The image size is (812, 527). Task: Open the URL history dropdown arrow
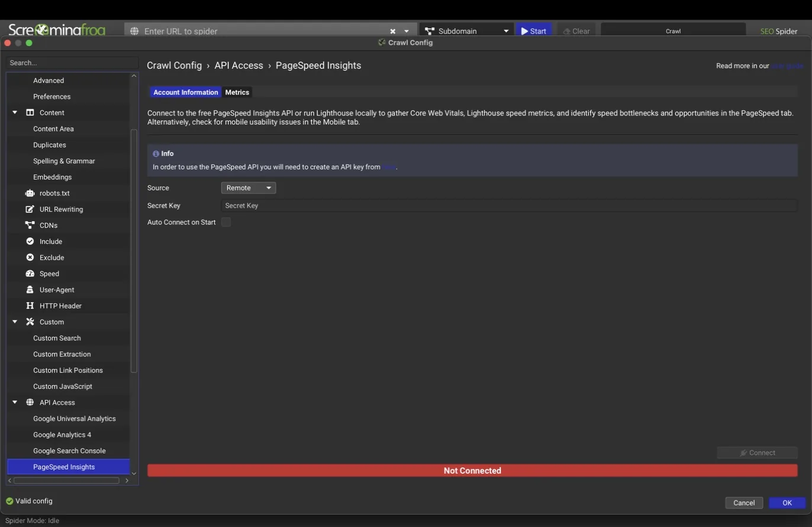tap(407, 31)
